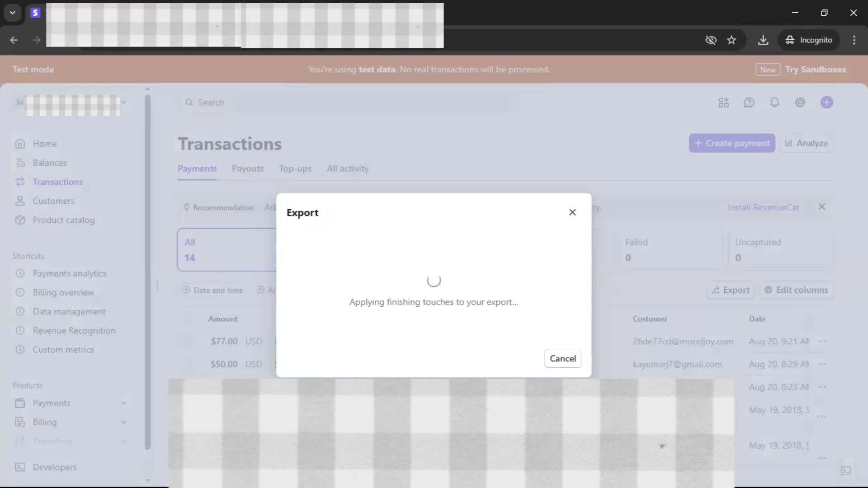The width and height of the screenshot is (868, 488).
Task: Open the notifications bell icon
Action: coord(774,103)
